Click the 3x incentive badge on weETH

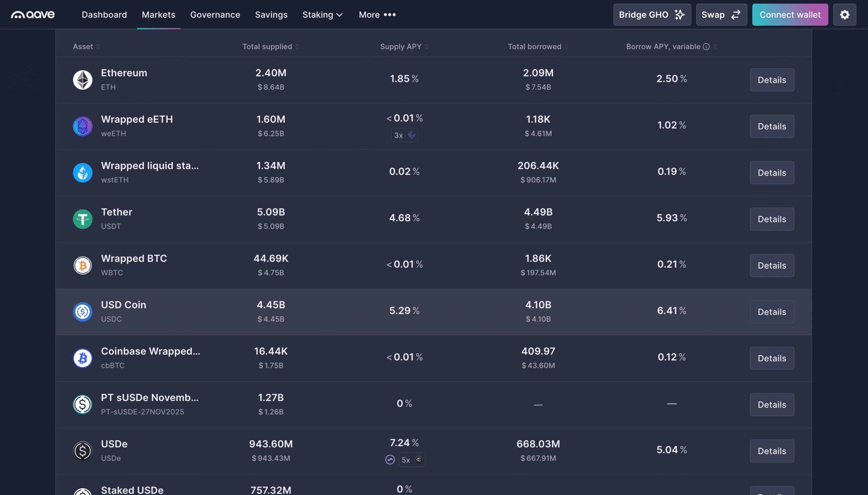[404, 135]
